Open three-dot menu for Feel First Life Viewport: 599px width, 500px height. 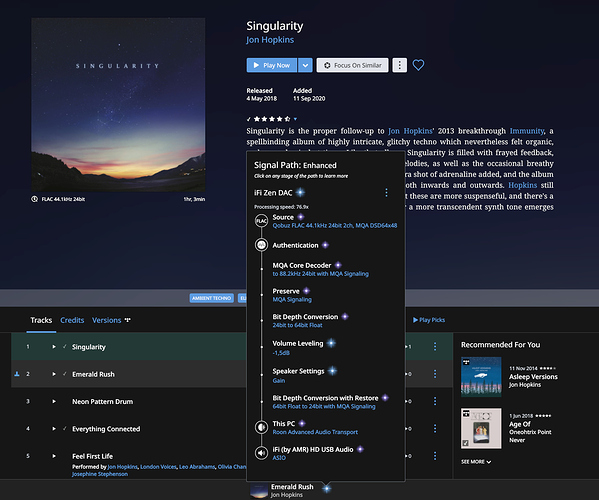(435, 456)
